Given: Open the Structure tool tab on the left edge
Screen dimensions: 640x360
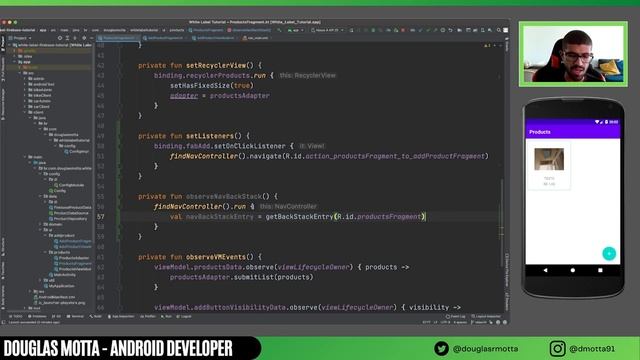Looking at the screenshot, I should coord(2,247).
